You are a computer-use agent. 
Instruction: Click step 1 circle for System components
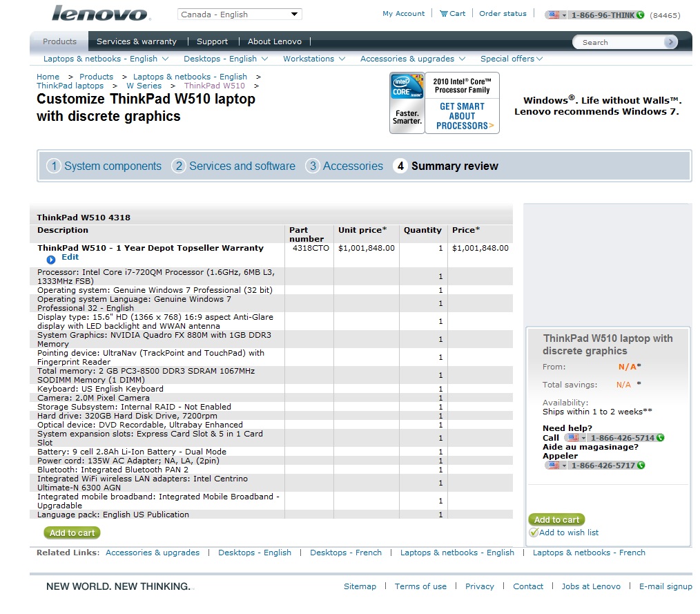pos(54,166)
